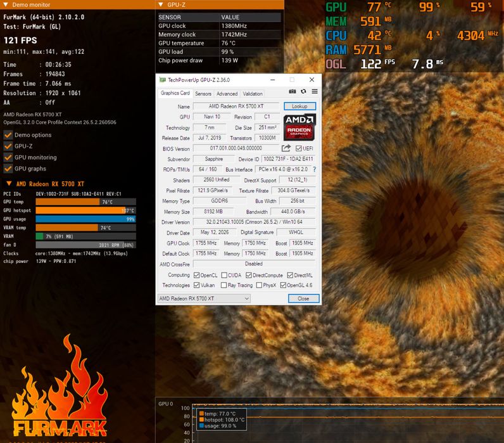Click the GPU hotspot bar
This screenshot has width=504, height=443.
coord(86,210)
